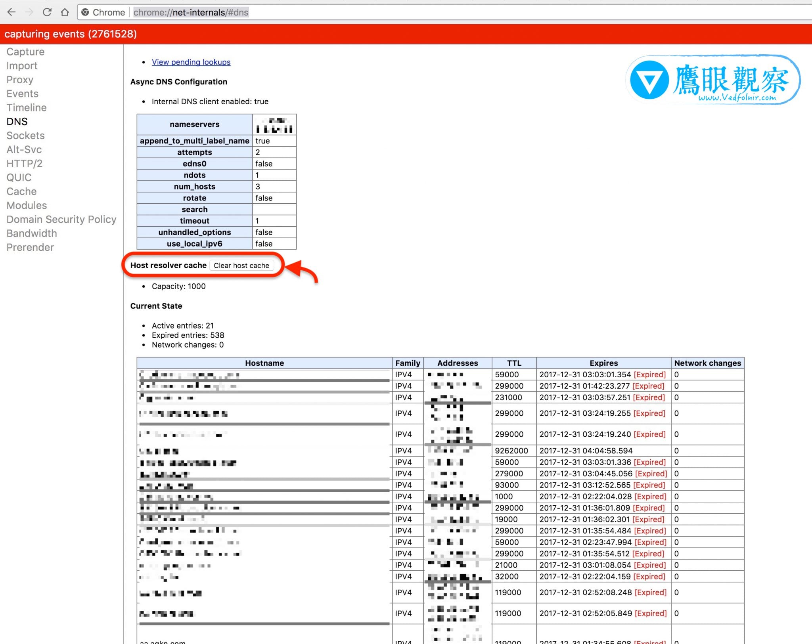Click the Hostname column header
The width and height of the screenshot is (812, 644).
coord(264,363)
